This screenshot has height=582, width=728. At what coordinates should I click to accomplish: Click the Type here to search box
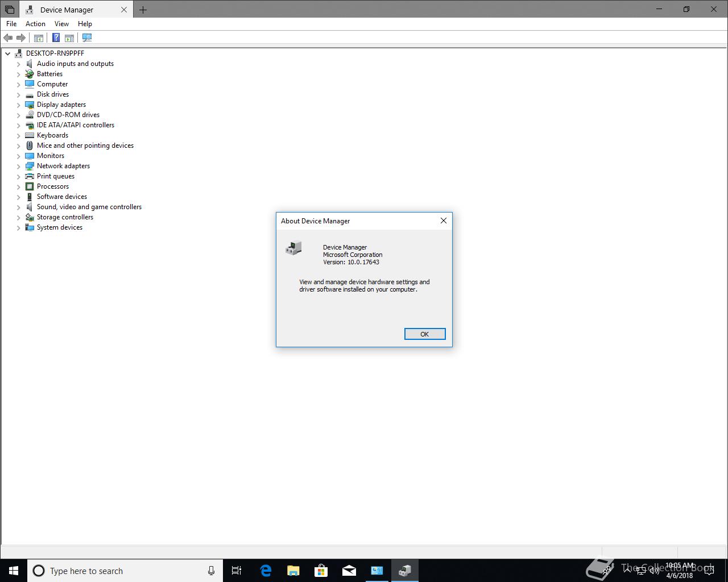tap(125, 571)
